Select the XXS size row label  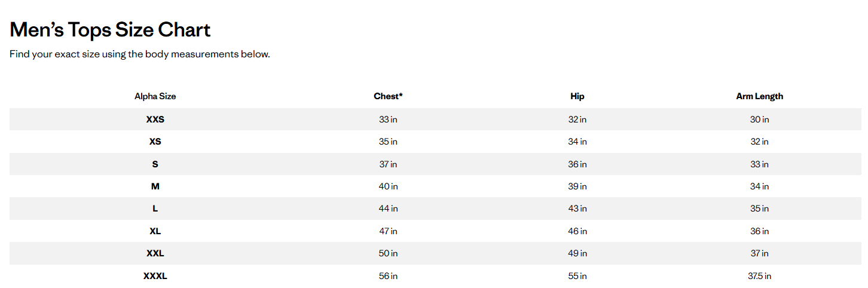point(155,120)
